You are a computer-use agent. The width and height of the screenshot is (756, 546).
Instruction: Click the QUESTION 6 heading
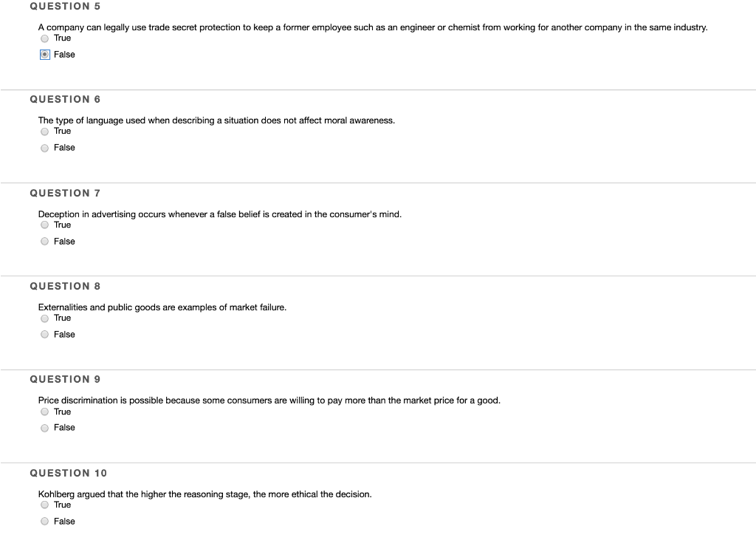point(65,99)
